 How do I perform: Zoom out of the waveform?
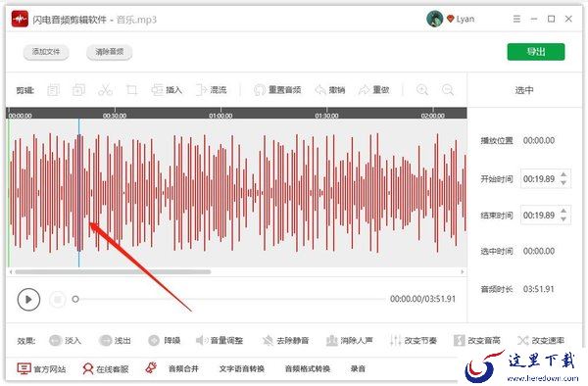(448, 90)
